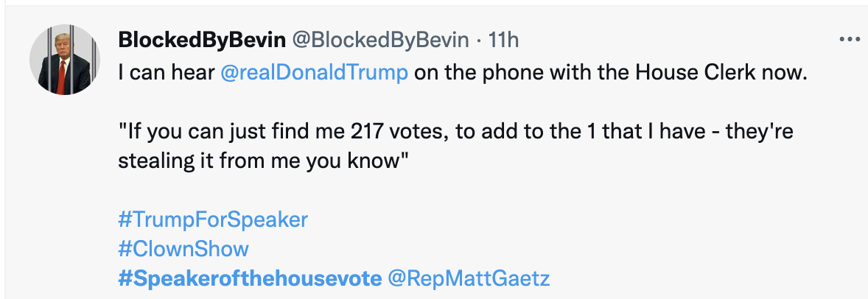
Task: Click empty tweet area right of #ClownShow
Action: [x=516, y=249]
